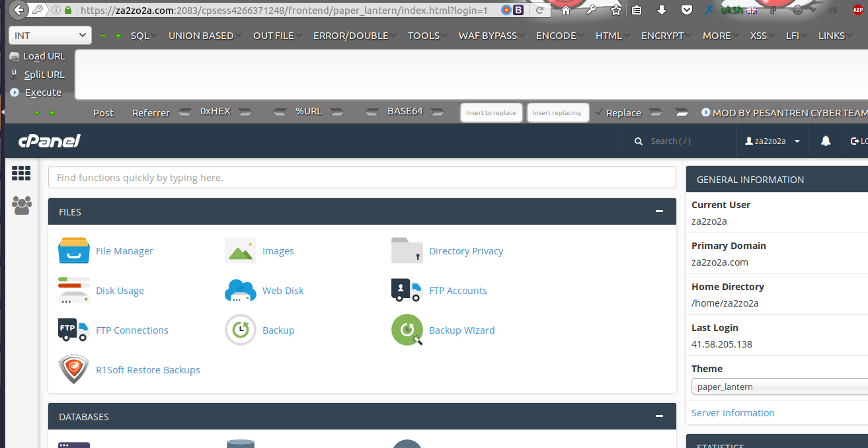Open the INT type dropdown

coord(50,36)
